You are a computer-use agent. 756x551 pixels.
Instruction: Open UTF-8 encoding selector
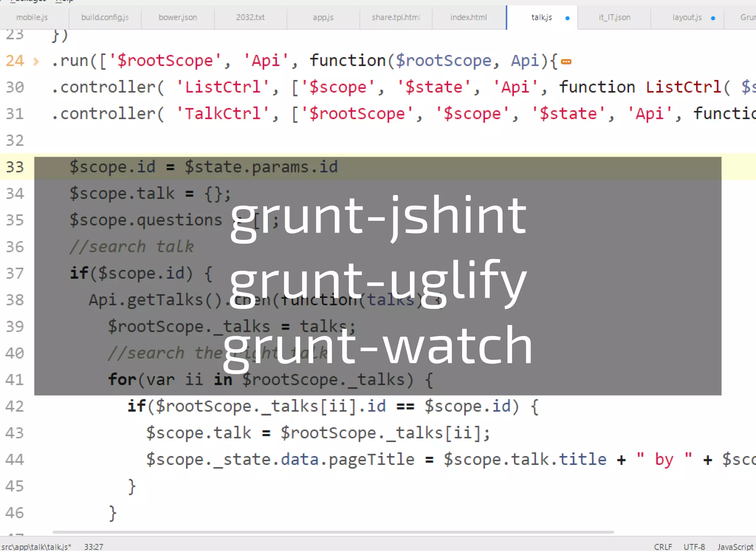(694, 547)
